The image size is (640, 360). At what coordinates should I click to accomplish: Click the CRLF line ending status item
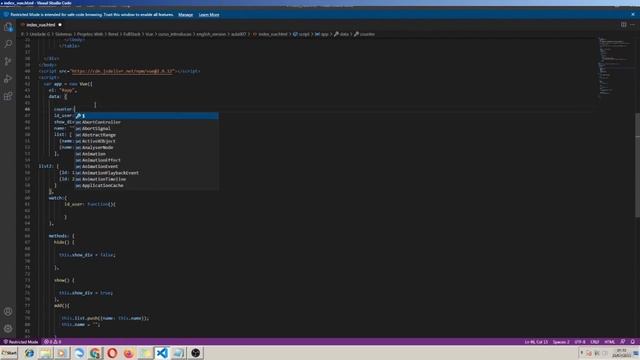(x=595, y=342)
